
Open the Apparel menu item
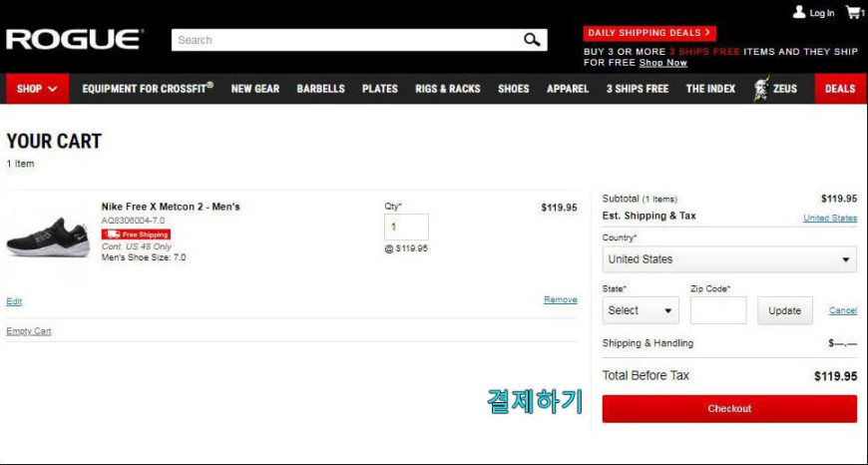[x=568, y=89]
